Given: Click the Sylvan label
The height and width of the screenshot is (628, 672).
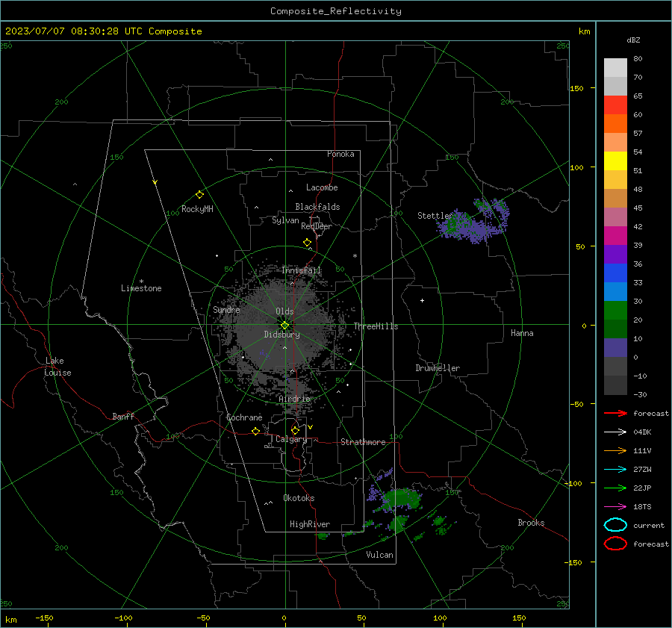Looking at the screenshot, I should (x=285, y=220).
